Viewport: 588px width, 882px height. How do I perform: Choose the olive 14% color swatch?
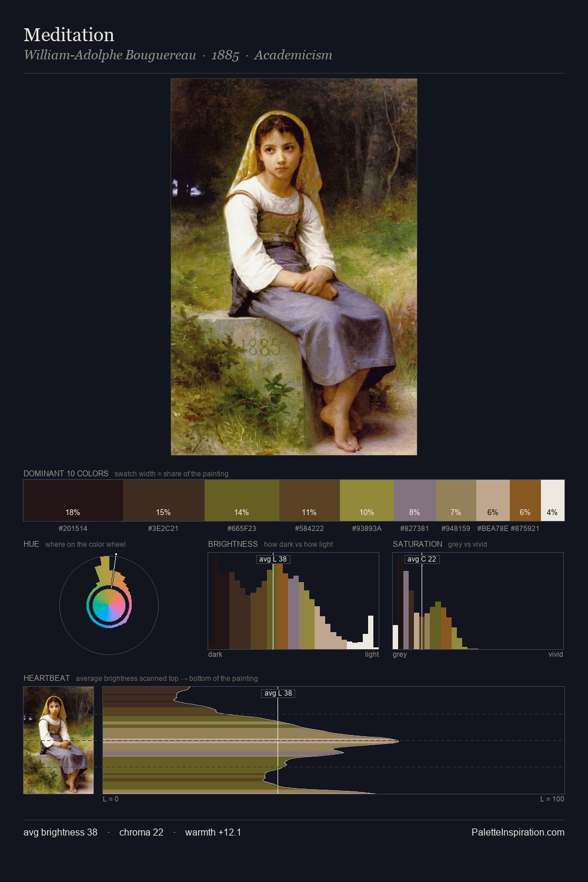click(242, 500)
